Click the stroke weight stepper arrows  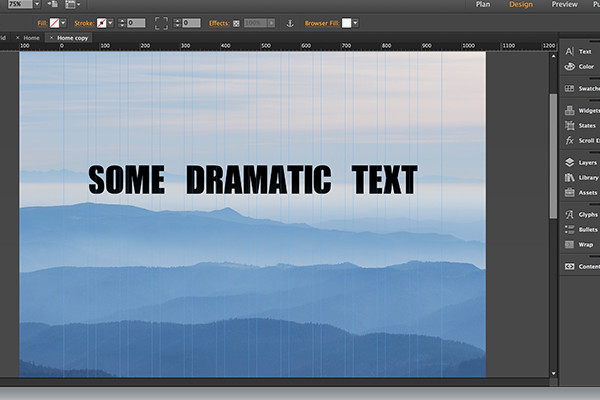pos(122,23)
